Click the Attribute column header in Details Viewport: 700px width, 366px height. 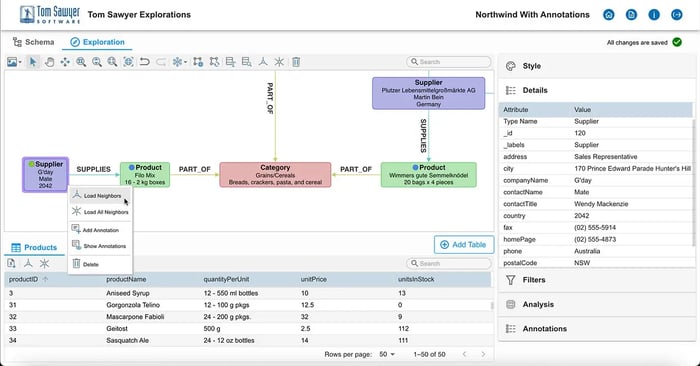click(516, 109)
